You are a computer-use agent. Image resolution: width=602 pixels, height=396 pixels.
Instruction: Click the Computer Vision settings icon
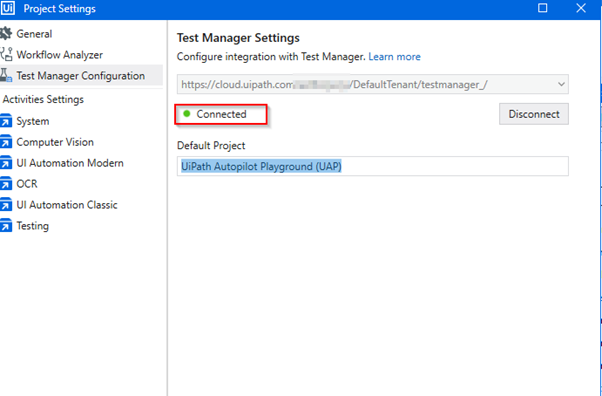(x=6, y=142)
